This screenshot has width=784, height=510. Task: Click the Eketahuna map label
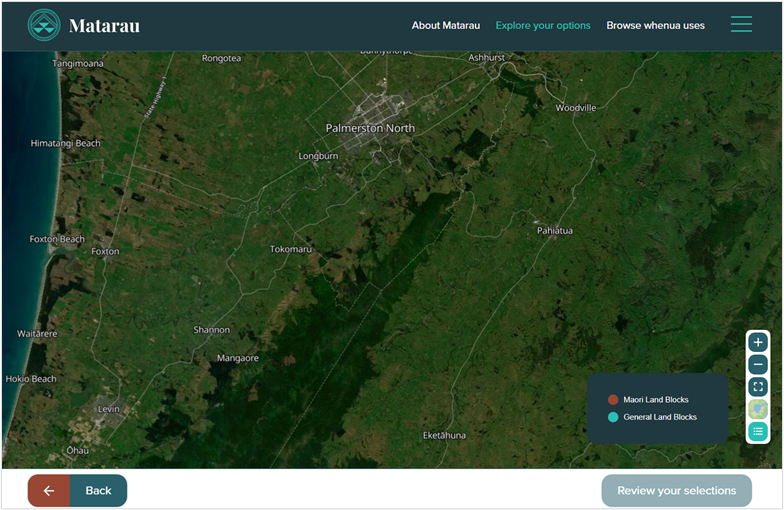(x=444, y=436)
